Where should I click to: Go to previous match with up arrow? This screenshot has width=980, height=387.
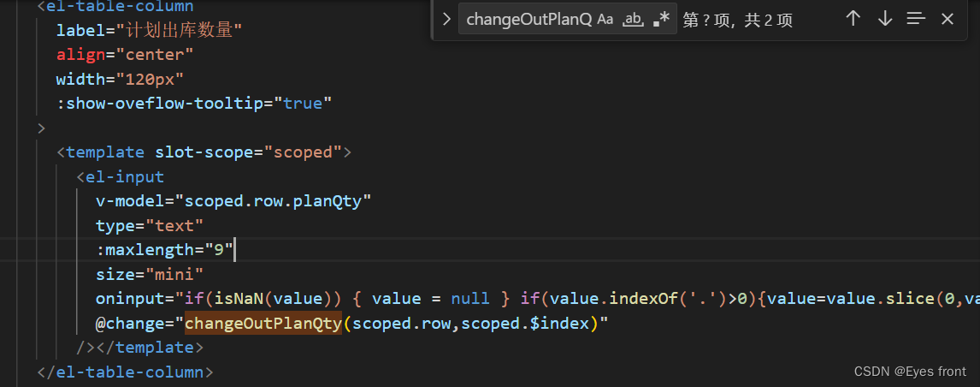(853, 19)
